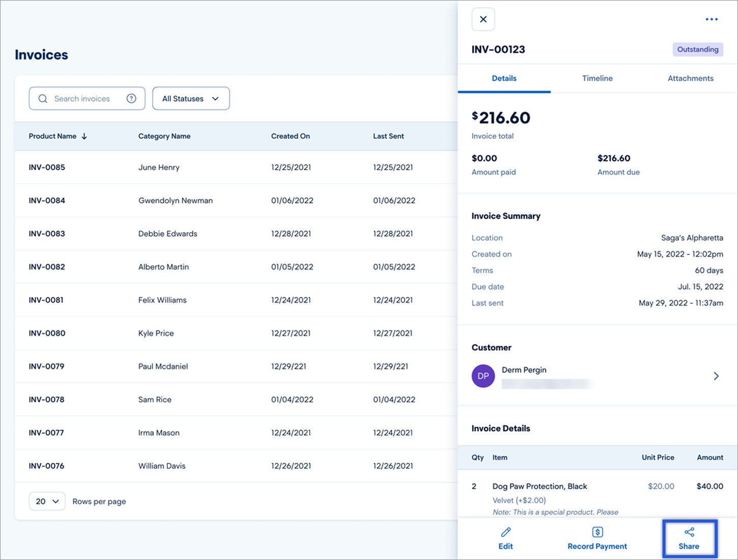Viewport: 738px width, 560px height.
Task: Switch to the Details tab
Action: (504, 78)
